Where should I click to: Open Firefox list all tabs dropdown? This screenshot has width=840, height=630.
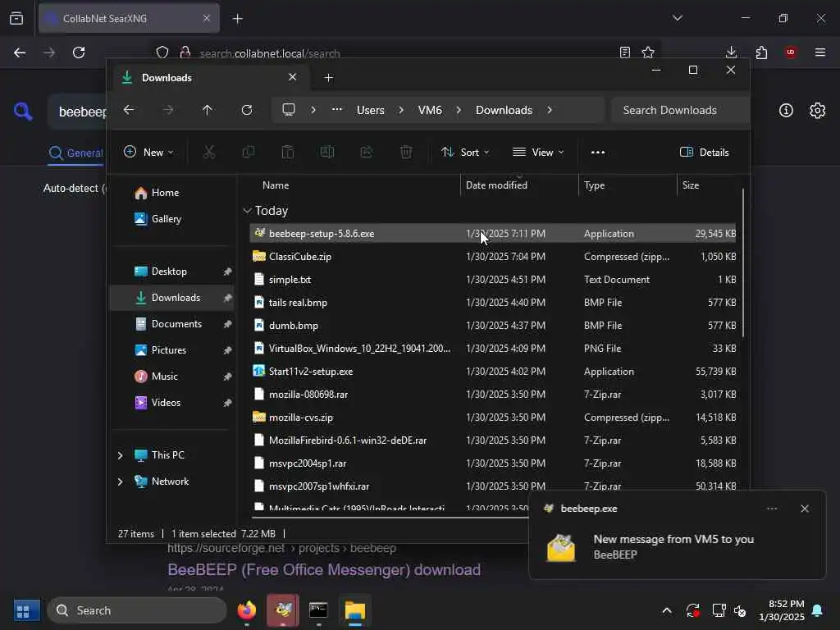[x=678, y=18]
